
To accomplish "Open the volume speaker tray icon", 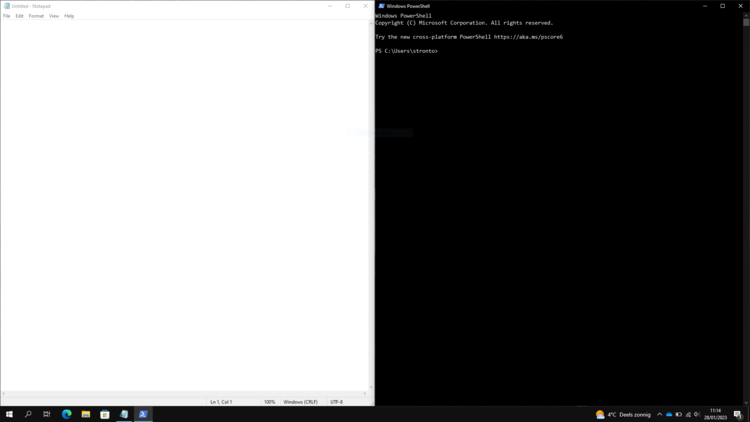I will pyautogui.click(x=697, y=414).
